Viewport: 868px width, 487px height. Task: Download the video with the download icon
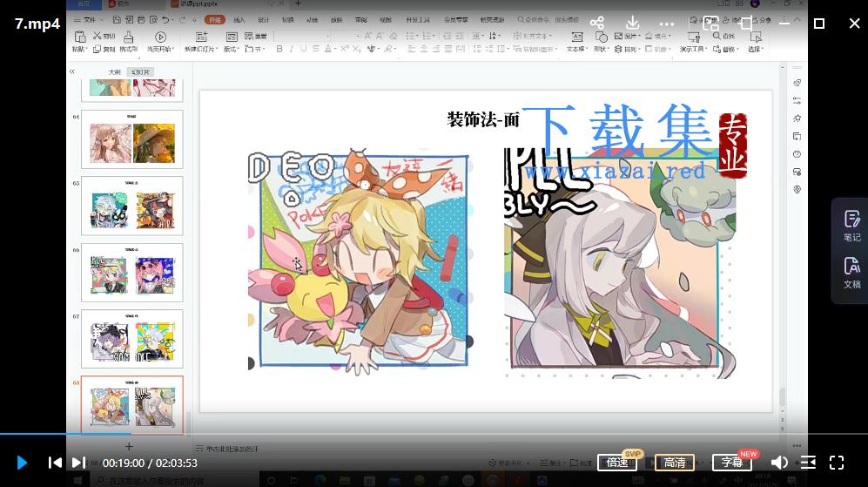pos(632,23)
